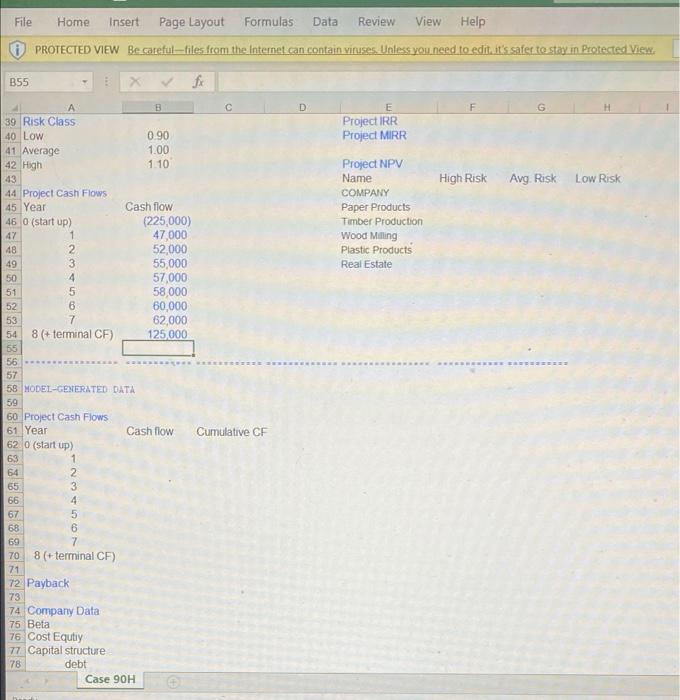
Task: Select column F header
Action: [x=472, y=108]
